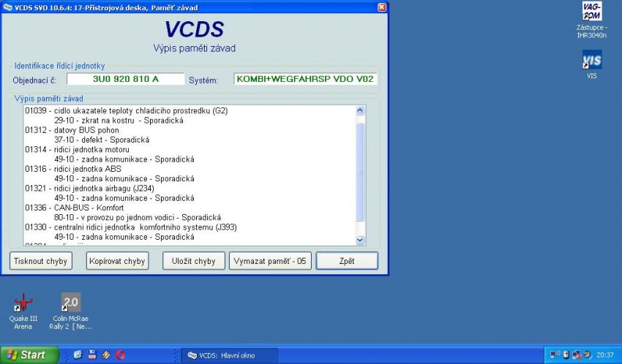Close the VCDS fault memory window

[x=381, y=7]
